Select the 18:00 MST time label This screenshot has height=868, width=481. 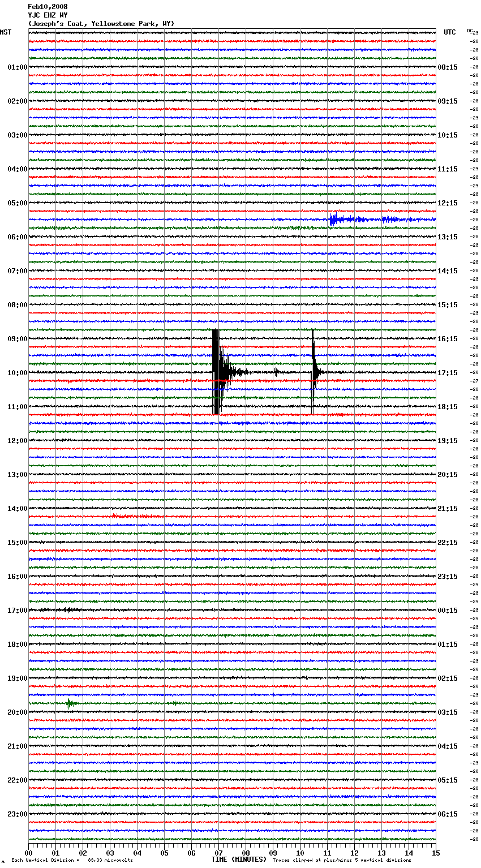point(18,644)
